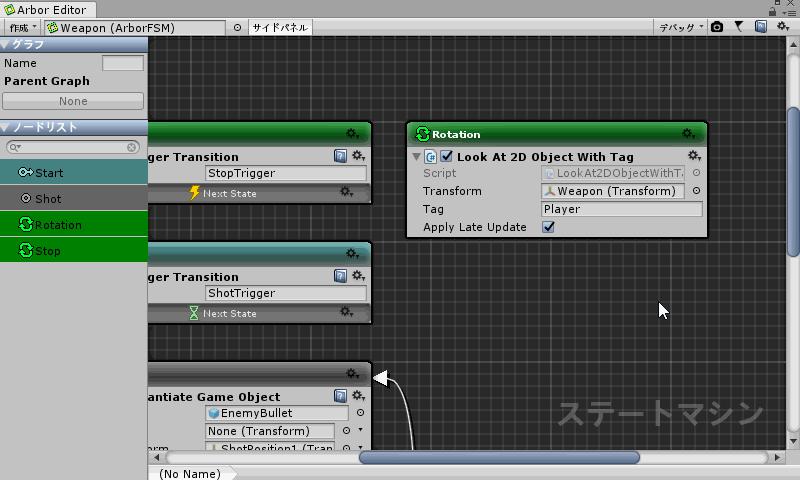Open the デバッグ debug dropdown

tap(681, 28)
